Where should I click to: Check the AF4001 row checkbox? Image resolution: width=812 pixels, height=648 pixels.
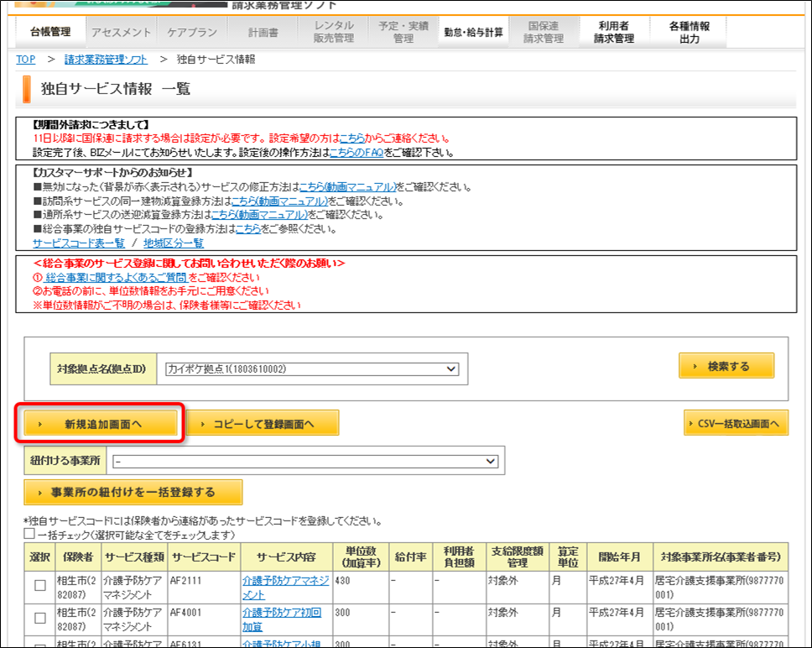tap(40, 618)
